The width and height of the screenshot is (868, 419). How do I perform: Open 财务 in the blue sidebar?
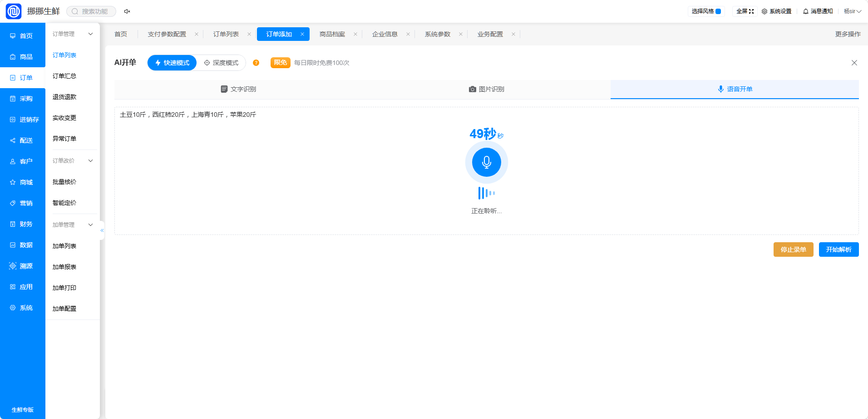(23, 224)
